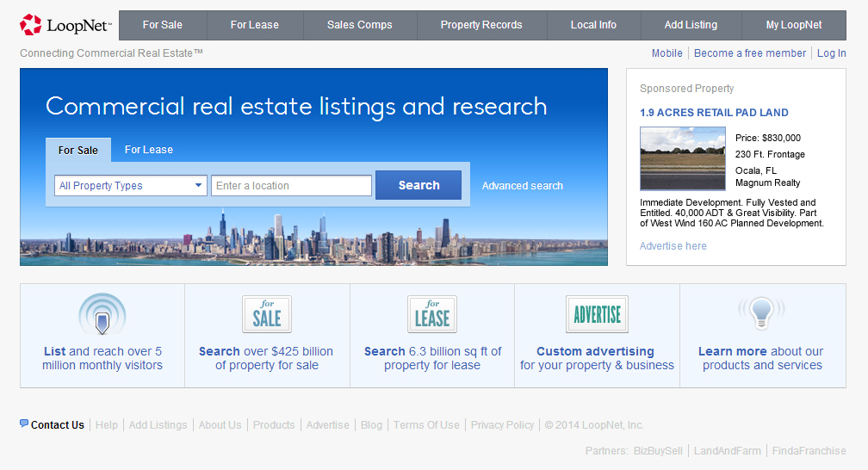Open the For Sale navigation menu
The width and height of the screenshot is (868, 470).
tap(162, 25)
